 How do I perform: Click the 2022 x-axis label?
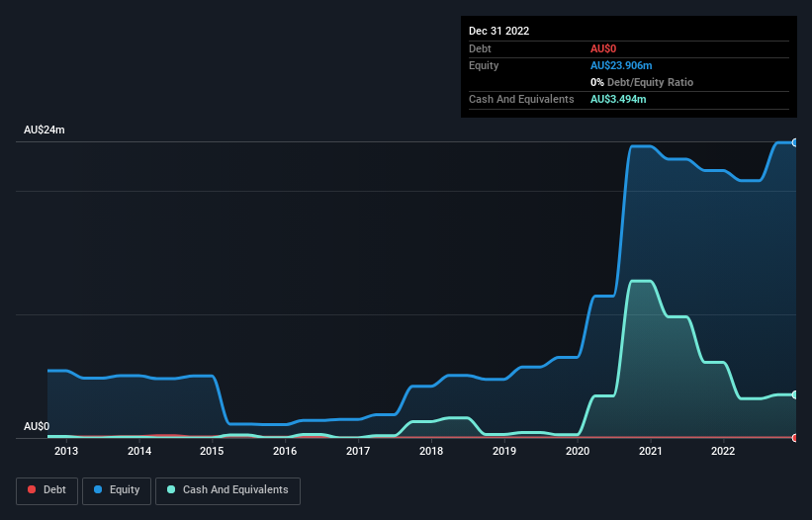coord(723,451)
